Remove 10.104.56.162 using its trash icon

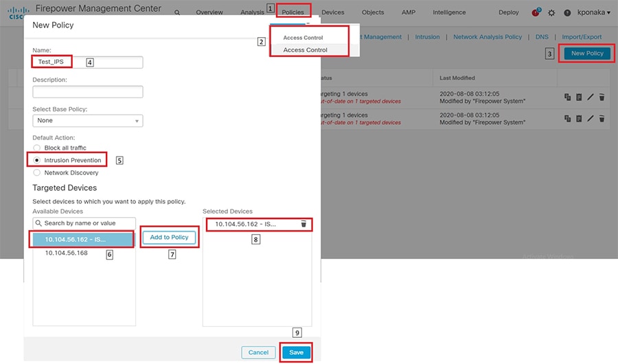tap(304, 224)
